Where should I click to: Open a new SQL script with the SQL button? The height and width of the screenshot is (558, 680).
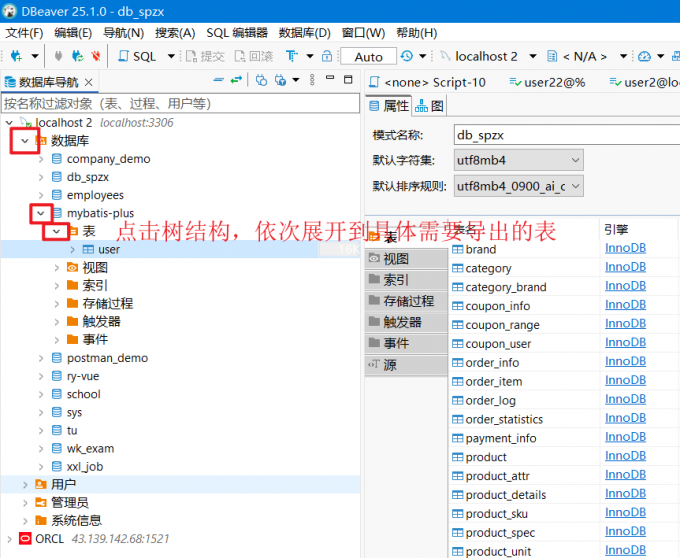tap(137, 56)
